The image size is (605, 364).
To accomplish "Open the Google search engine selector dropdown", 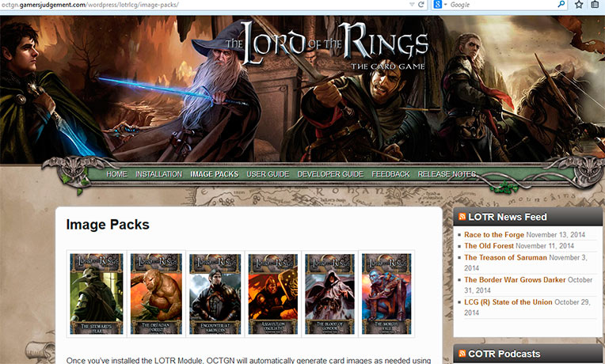I will click(439, 5).
